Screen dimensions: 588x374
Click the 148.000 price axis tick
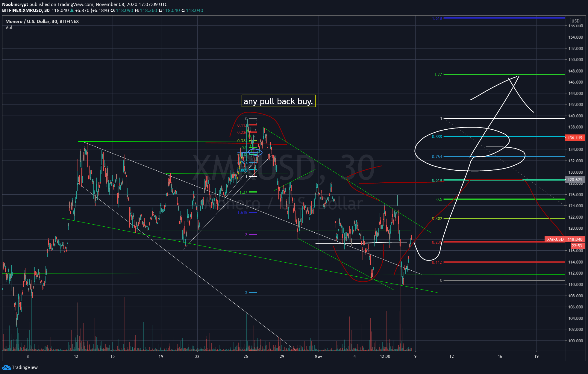[x=575, y=71]
